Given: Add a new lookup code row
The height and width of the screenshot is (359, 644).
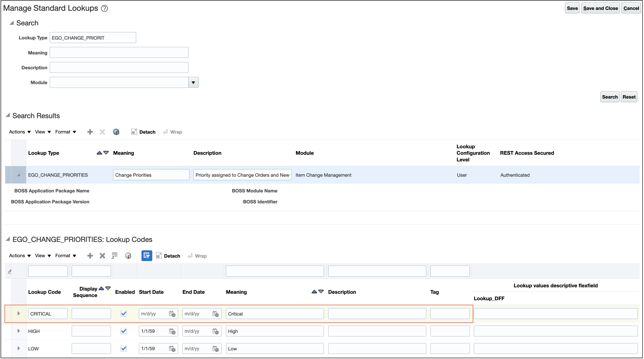Looking at the screenshot, I should click(90, 256).
